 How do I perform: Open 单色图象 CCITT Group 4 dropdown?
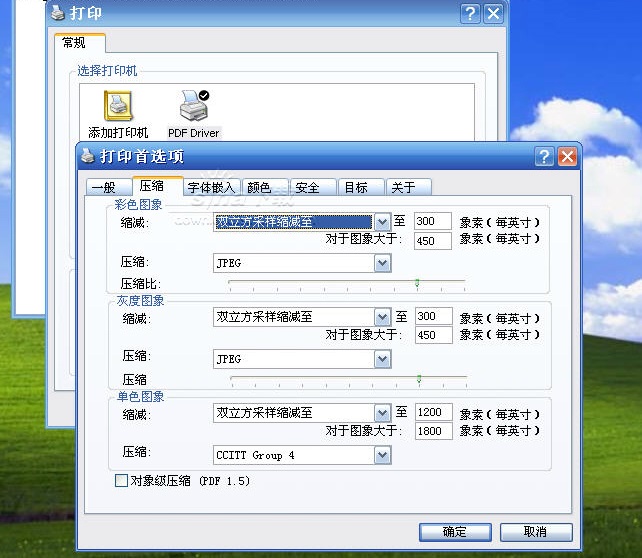pyautogui.click(x=382, y=455)
